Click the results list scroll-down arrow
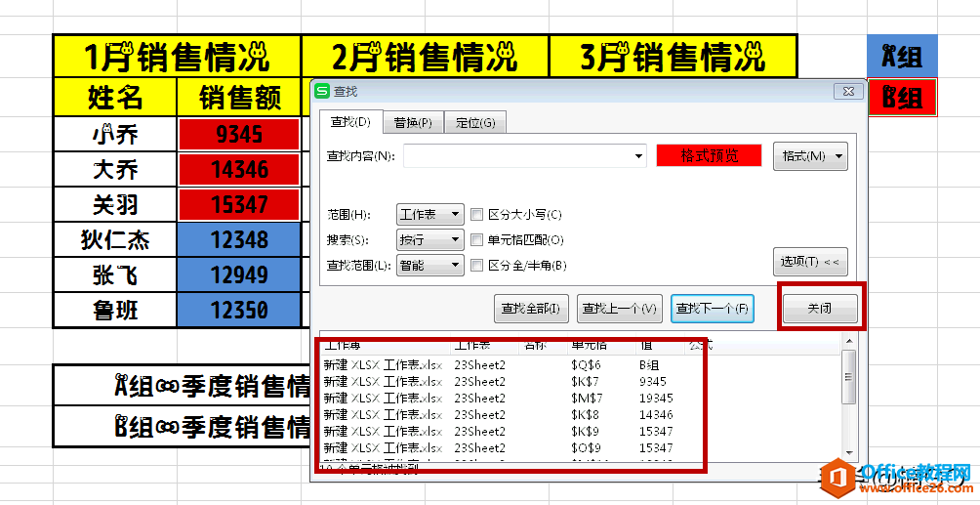Screen dimensions: 980x505 [849, 453]
